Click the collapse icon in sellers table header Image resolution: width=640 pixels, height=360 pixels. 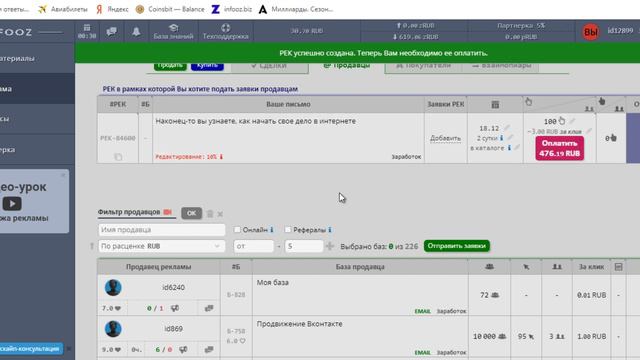pyautogui.click(x=618, y=267)
